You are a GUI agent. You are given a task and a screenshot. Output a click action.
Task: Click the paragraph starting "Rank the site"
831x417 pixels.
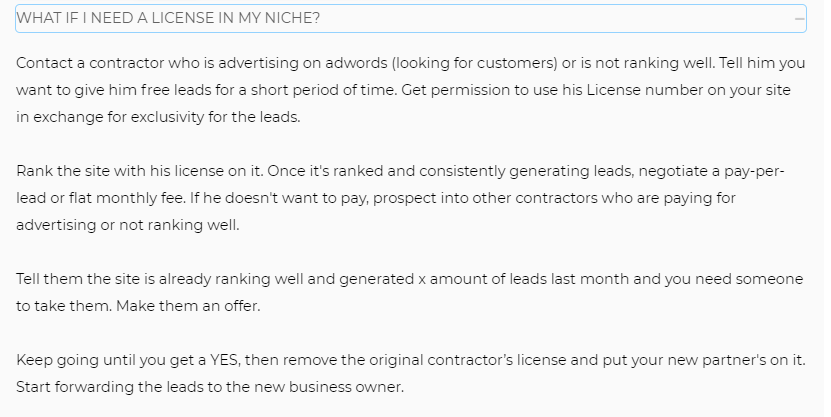(400, 198)
